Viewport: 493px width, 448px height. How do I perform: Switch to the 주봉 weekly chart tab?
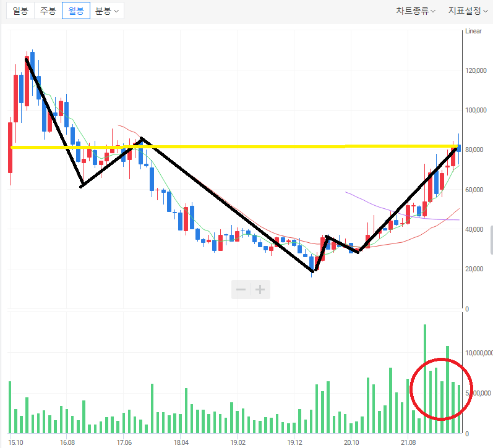tap(48, 11)
